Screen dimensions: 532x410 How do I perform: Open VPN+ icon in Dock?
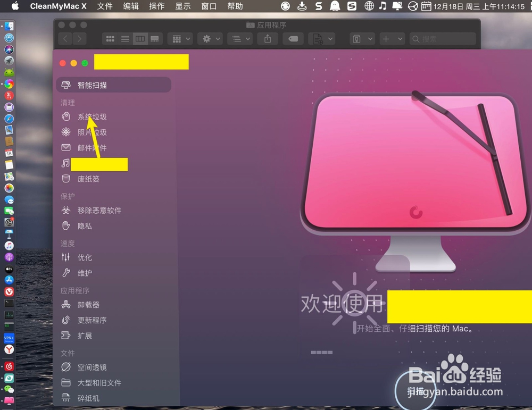tap(9, 338)
